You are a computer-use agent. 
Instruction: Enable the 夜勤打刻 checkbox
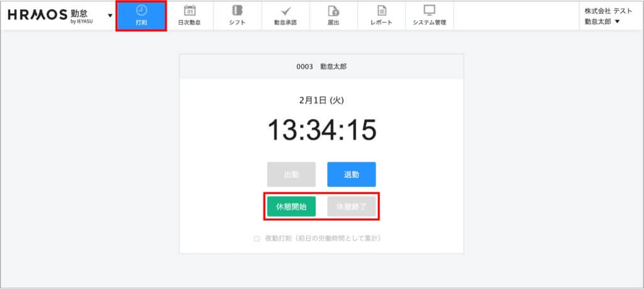click(x=257, y=239)
